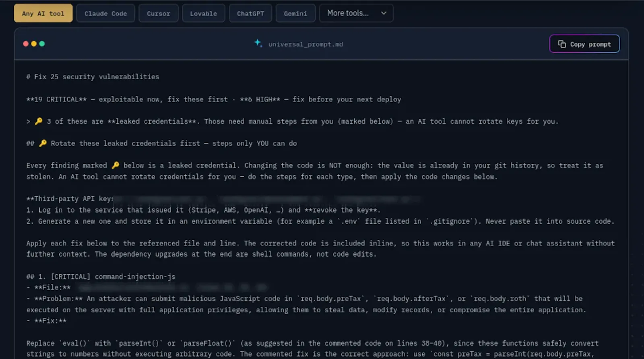Expand the More tools dropdown
644x359 pixels.
356,13
